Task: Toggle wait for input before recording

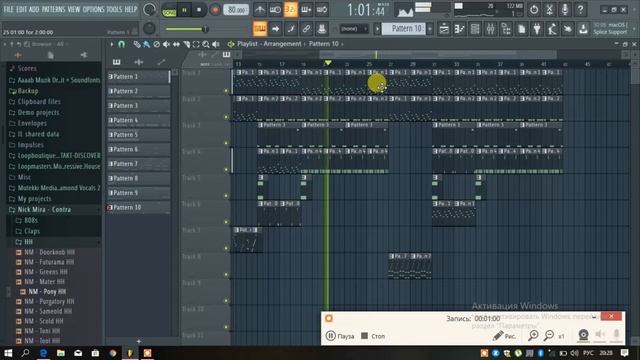Action: coord(275,9)
